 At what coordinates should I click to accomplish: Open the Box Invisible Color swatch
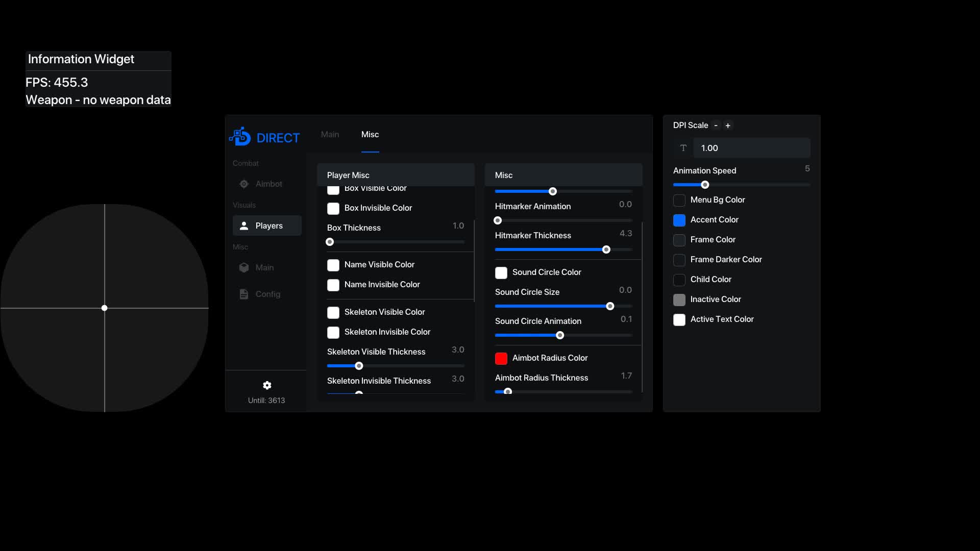pos(333,208)
